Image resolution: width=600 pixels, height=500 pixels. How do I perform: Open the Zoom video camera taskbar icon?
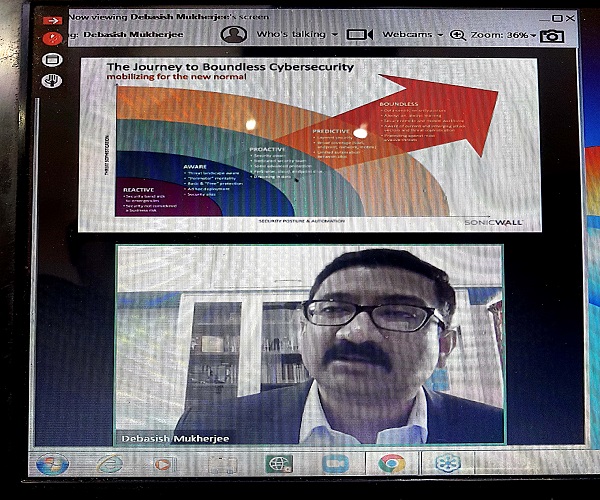coord(335,464)
